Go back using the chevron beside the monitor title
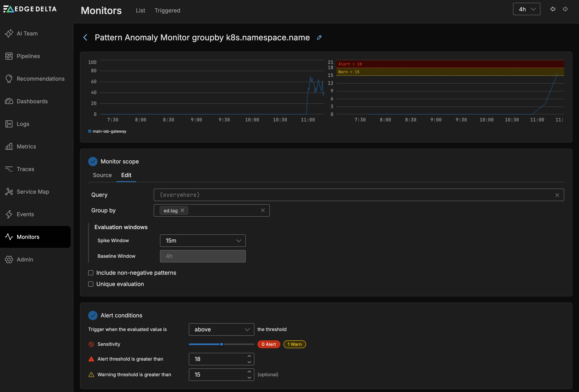Viewport: 579px width, 392px height. 85,37
